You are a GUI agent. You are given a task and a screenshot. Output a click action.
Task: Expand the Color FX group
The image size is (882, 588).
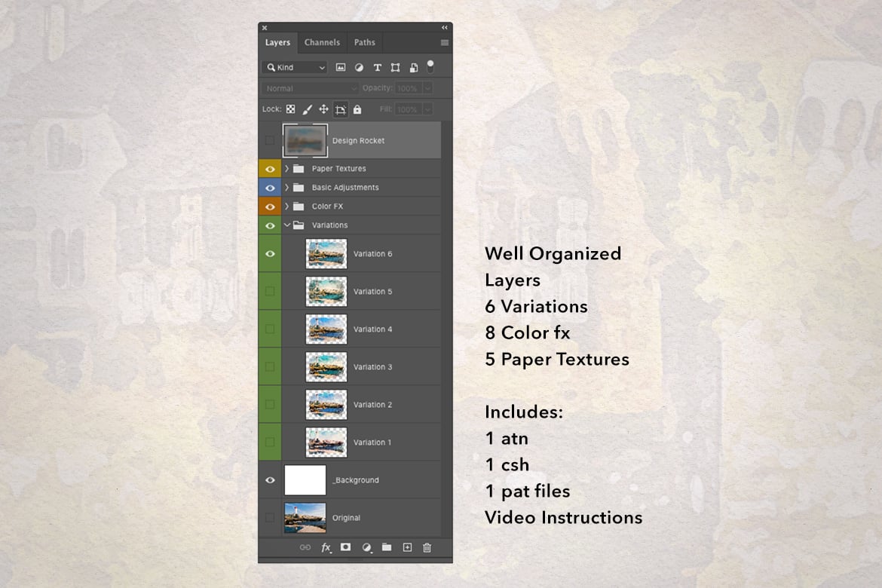click(x=287, y=207)
